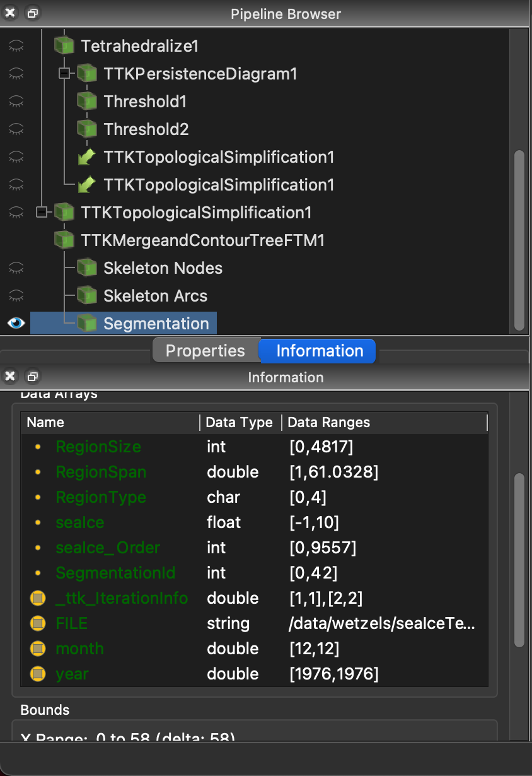The width and height of the screenshot is (532, 776).
Task: Select the Skeleton Nodes output icon
Action: tap(86, 267)
